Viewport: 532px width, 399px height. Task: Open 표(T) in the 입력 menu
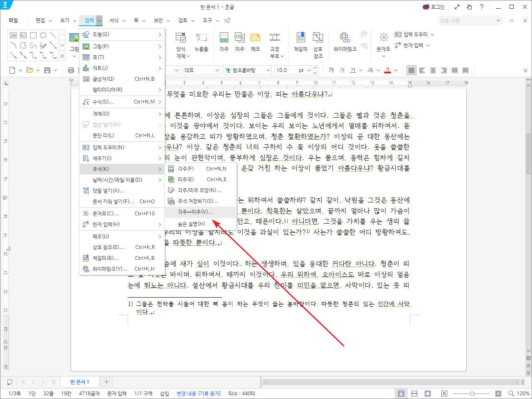coord(122,57)
